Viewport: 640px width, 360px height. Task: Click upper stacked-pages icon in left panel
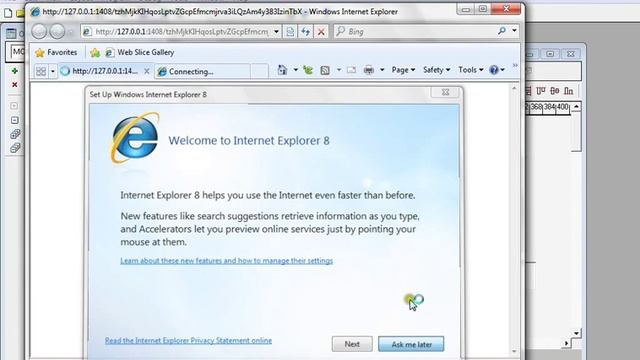[x=15, y=134]
